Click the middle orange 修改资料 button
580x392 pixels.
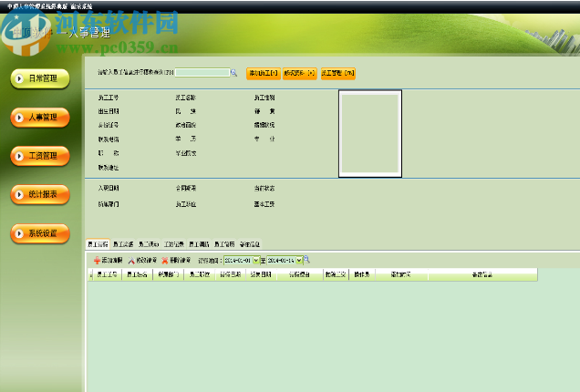coord(300,73)
